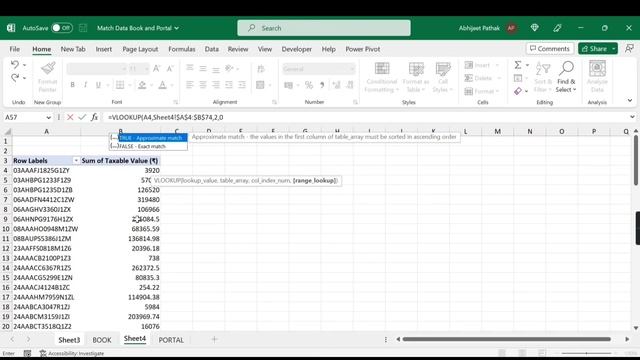Image resolution: width=640 pixels, height=360 pixels.
Task: Open Find & Select dropdown
Action: [x=566, y=78]
